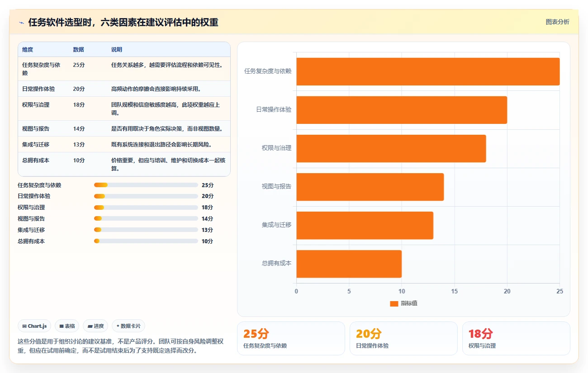Image resolution: width=588 pixels, height=373 pixels.
Task: Click the 集成与迁移 chart bar
Action: (x=365, y=225)
